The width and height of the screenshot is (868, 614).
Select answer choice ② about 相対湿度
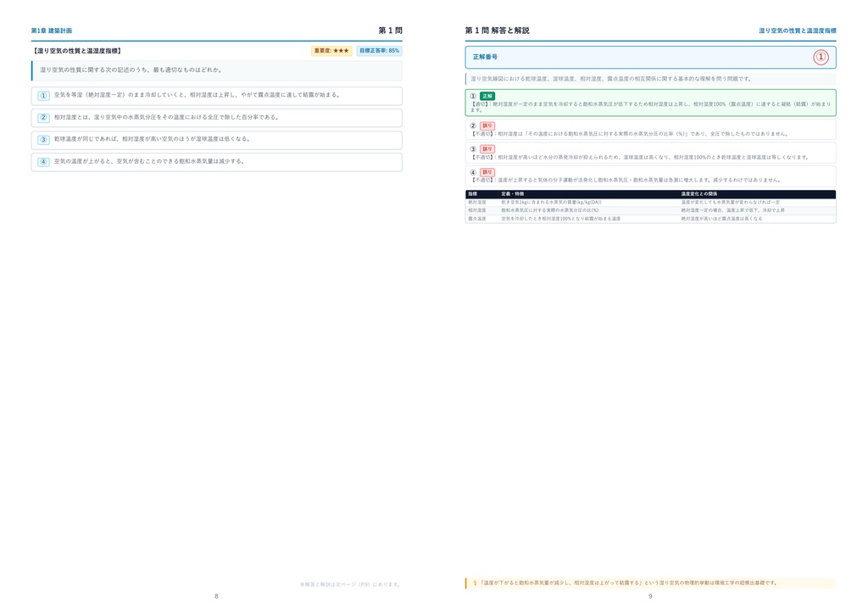[x=216, y=117]
